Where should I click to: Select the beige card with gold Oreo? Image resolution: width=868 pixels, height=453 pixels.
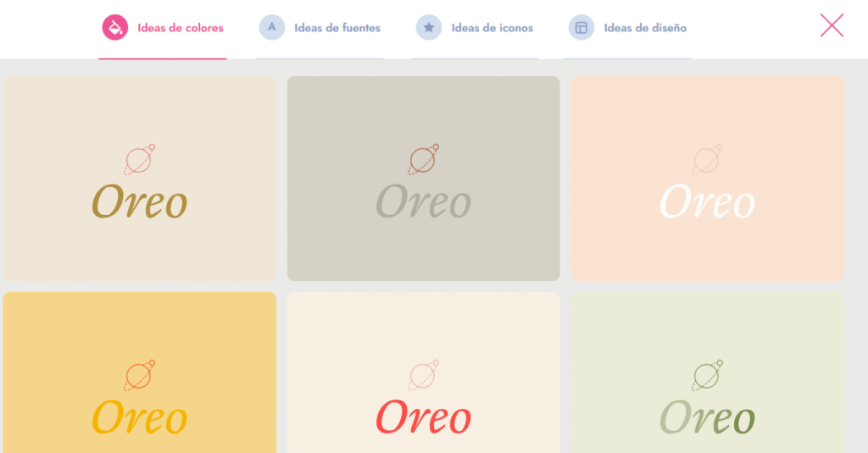140,178
